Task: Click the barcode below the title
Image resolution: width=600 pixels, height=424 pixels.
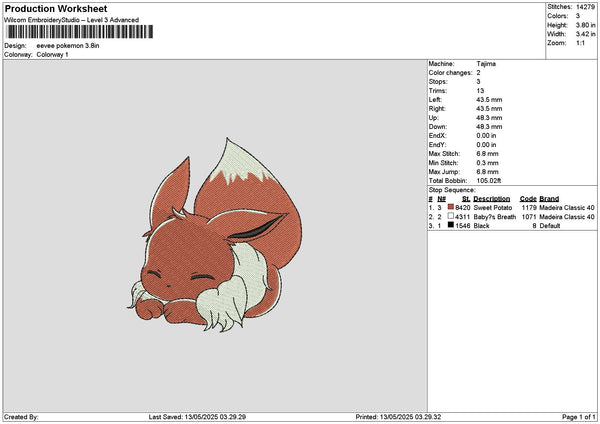Action: (80, 32)
